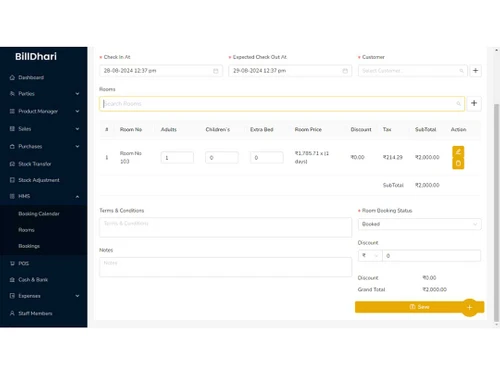500x375 pixels.
Task: Expand the Parties menu chevron
Action: point(77,94)
